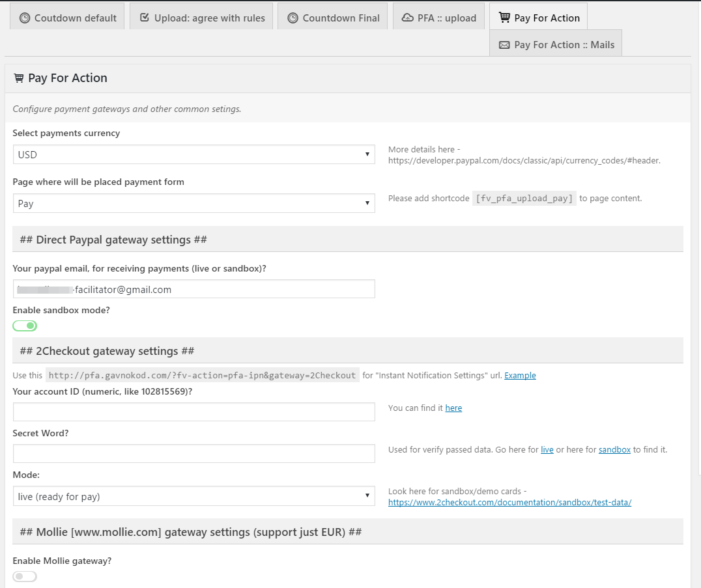This screenshot has height=588, width=701.
Task: Click the clock icon on Countdown Final tab
Action: point(293,18)
